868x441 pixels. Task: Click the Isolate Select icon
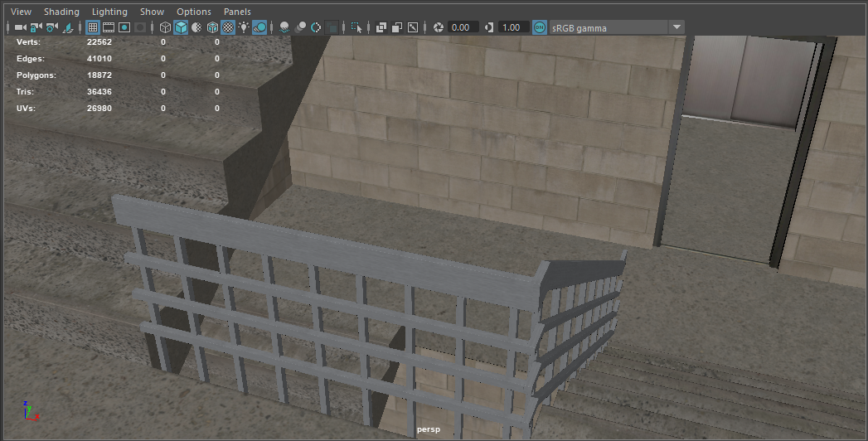(x=356, y=27)
